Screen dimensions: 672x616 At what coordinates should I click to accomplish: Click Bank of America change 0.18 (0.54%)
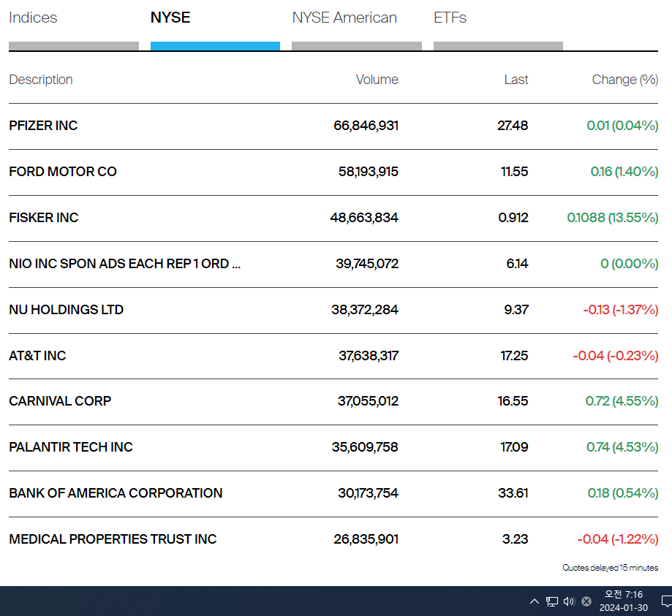click(623, 493)
